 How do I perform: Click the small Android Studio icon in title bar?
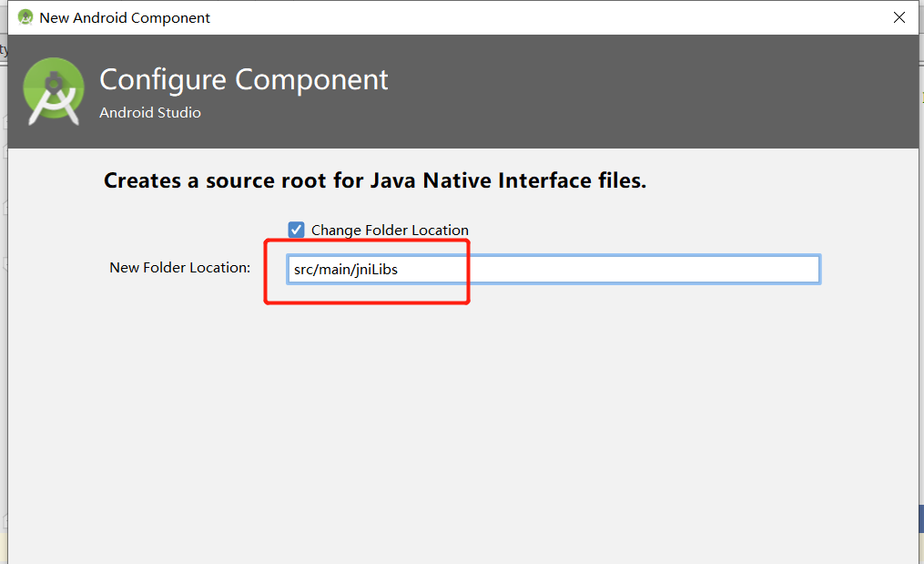point(25,17)
